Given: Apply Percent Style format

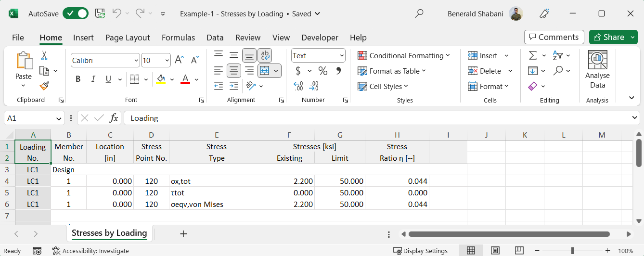Looking at the screenshot, I should 323,71.
